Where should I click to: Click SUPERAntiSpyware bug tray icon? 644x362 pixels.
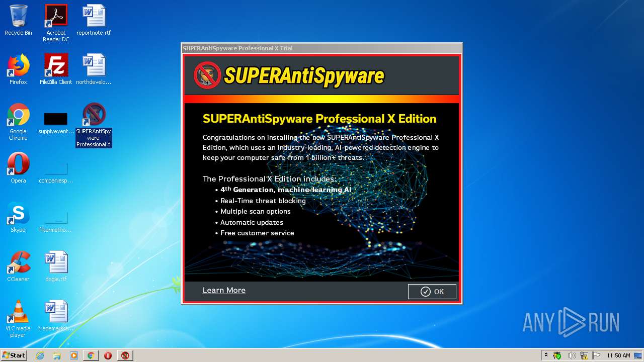557,355
